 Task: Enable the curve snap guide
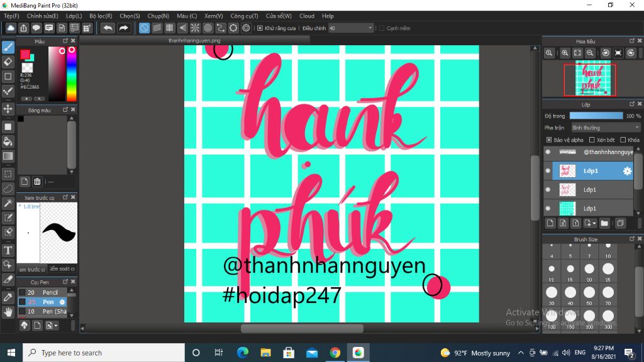[221, 28]
